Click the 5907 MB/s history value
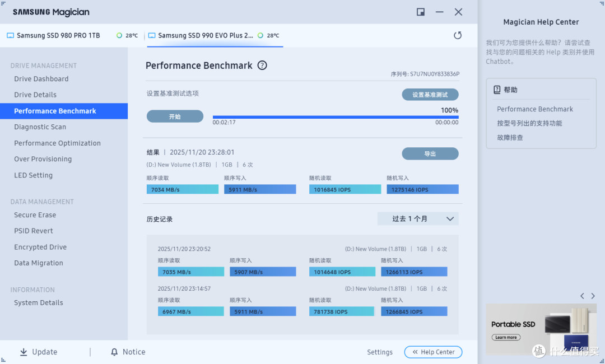Viewport: 605px width, 364px height. 263,272
